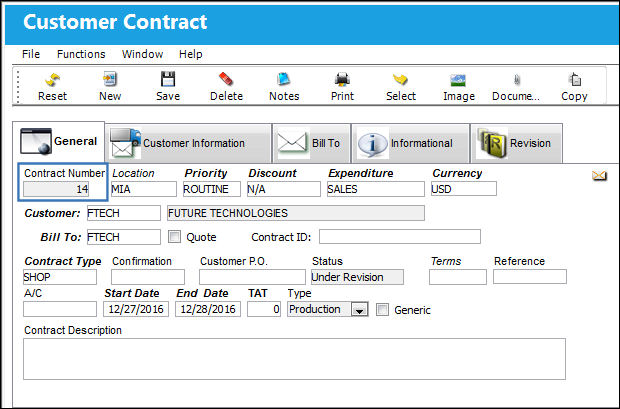Click the Expenditure field showing SALES
The height and width of the screenshot is (409, 620).
tap(376, 189)
